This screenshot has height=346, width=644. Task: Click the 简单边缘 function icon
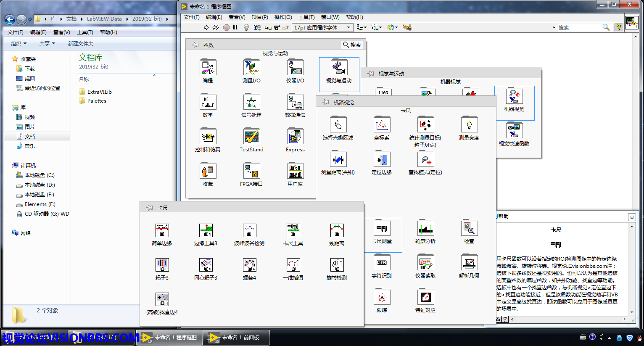162,231
